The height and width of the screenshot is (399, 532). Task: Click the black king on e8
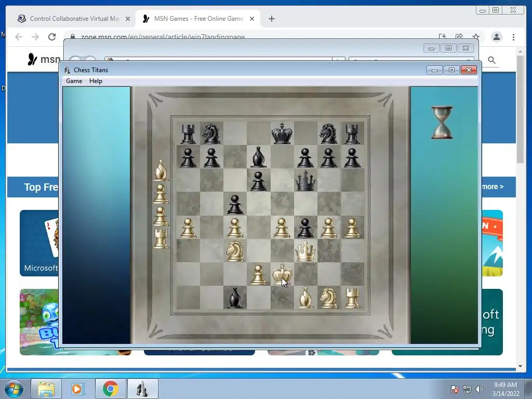coord(282,132)
